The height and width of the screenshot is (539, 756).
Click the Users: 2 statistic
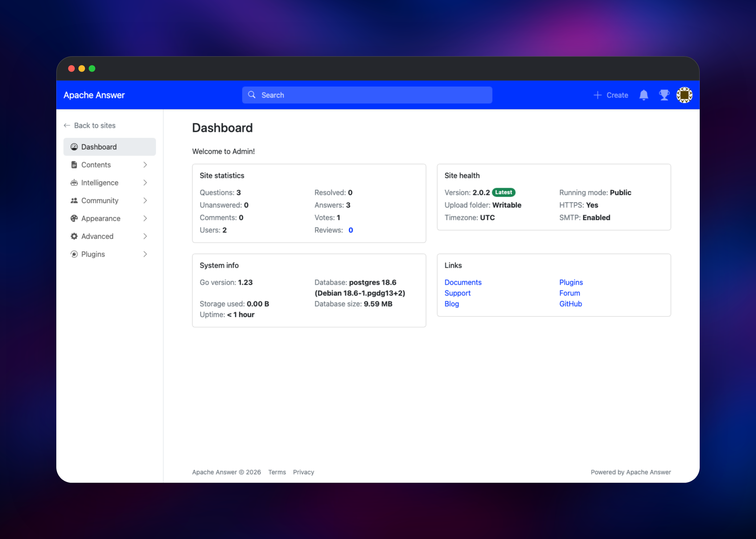point(213,230)
